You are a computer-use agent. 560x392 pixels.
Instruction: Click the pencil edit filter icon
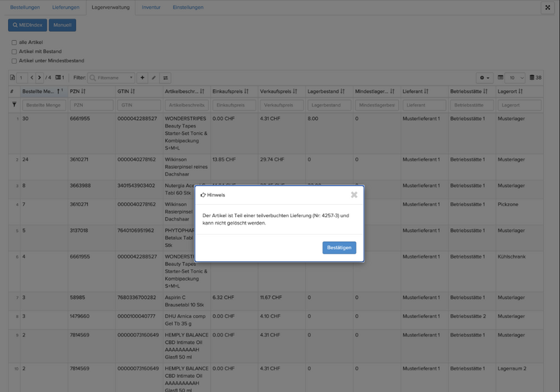coord(154,78)
